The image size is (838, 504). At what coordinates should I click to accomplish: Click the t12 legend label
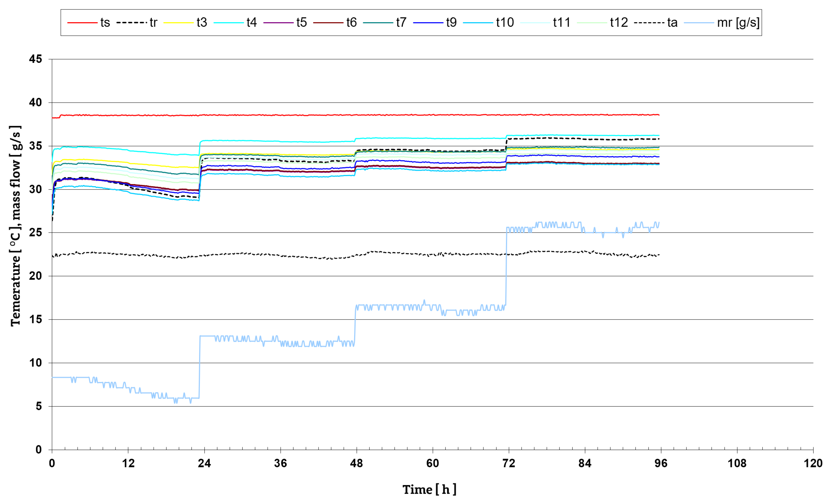(x=619, y=23)
